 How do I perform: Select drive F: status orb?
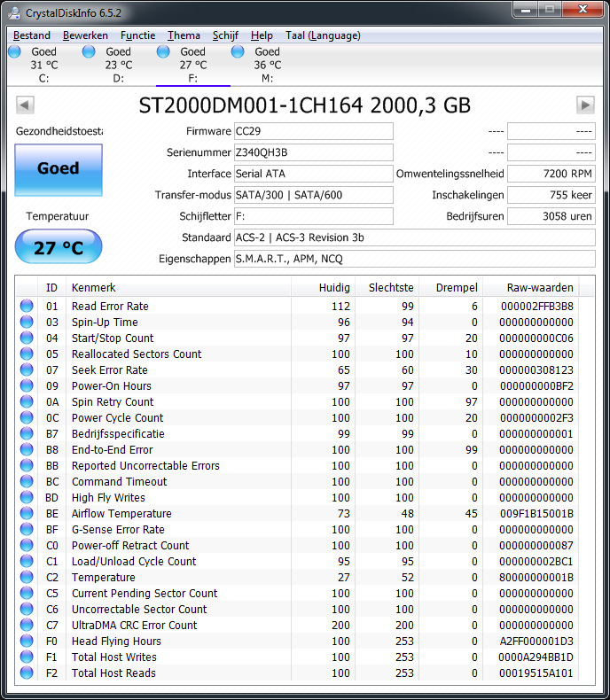163,51
